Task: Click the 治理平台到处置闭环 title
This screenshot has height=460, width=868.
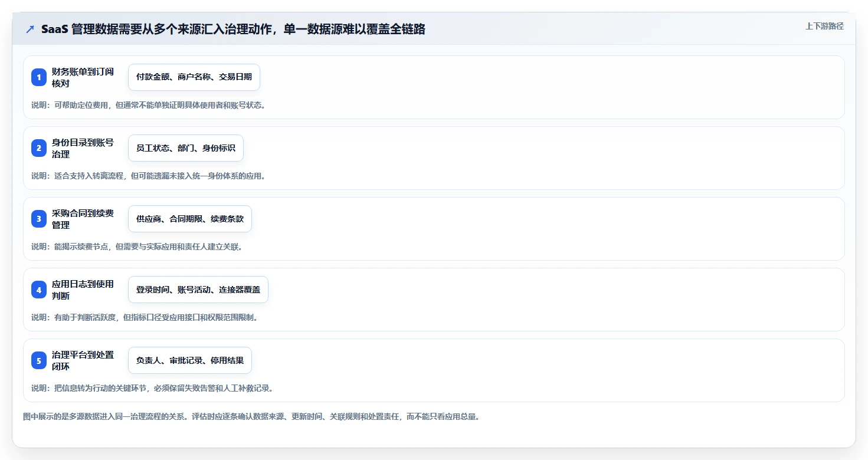Action: [83, 360]
